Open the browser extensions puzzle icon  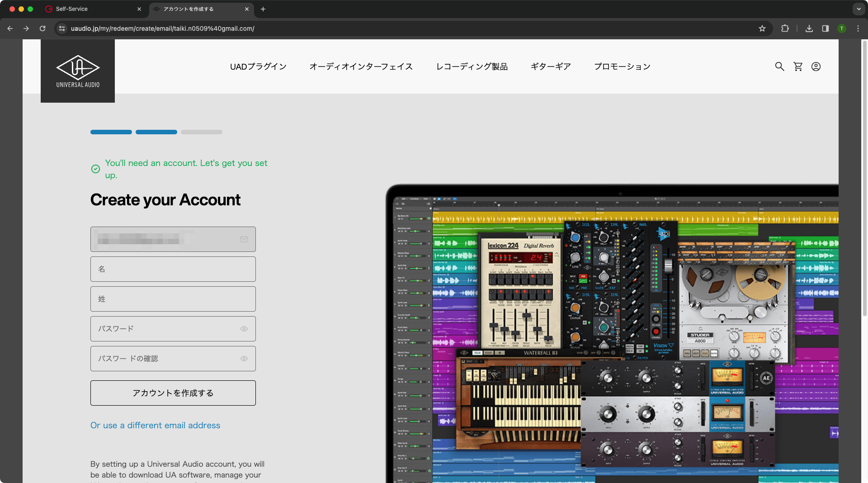tap(785, 28)
